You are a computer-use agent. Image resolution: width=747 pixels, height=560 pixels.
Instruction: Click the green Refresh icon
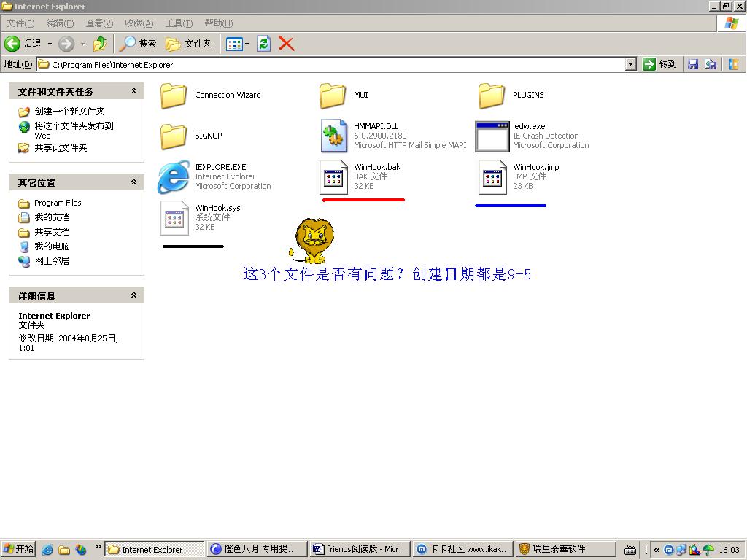point(263,44)
